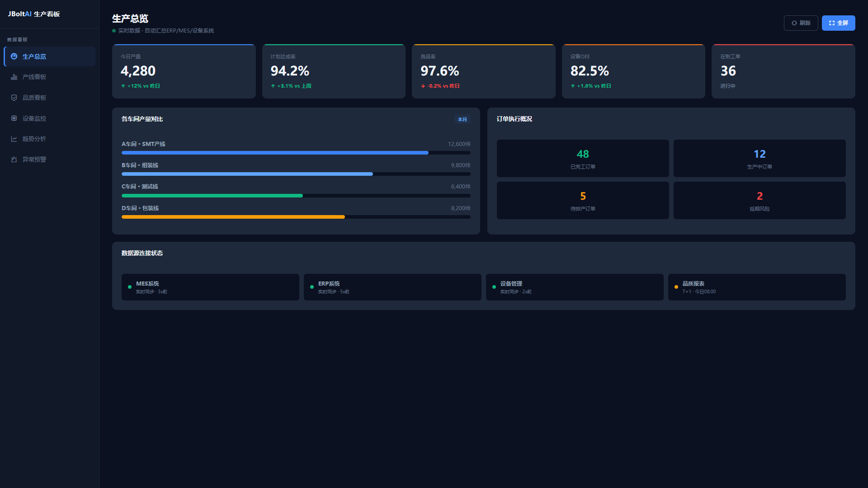868x488 pixels.
Task: Click the 本月 period tag
Action: pyautogui.click(x=462, y=119)
